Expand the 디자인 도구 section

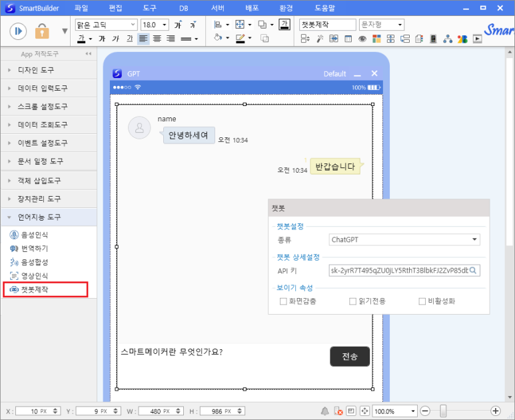[49, 70]
